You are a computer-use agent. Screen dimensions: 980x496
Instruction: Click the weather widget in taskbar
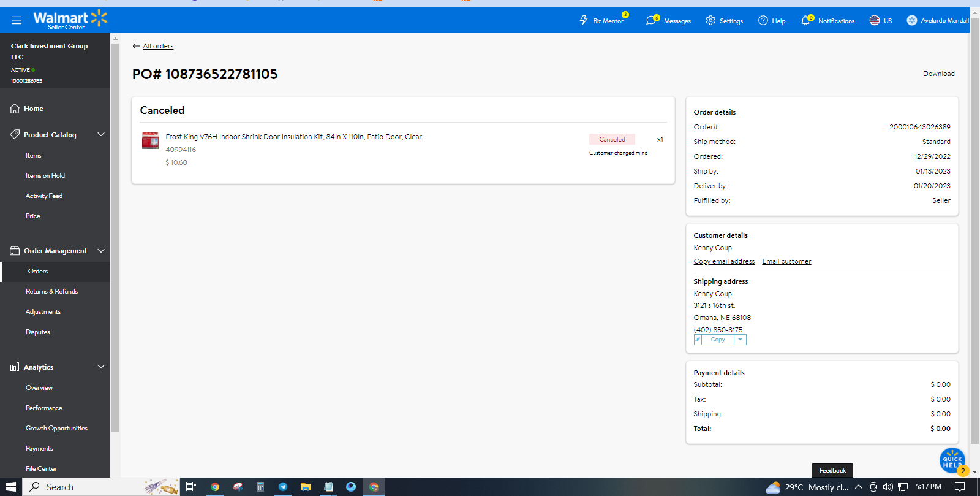tap(807, 487)
